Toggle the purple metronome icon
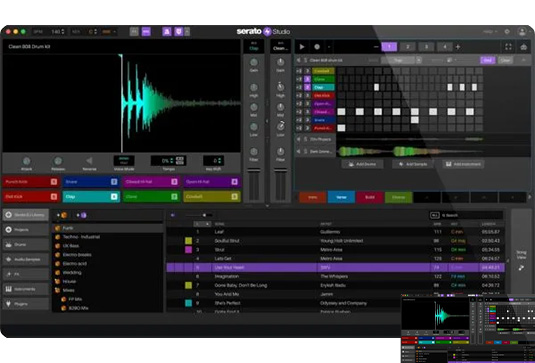Image resolution: width=535 pixels, height=363 pixels. tap(167, 32)
